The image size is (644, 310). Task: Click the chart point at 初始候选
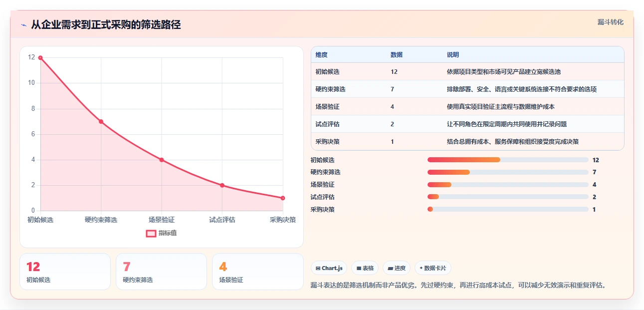tap(40, 58)
